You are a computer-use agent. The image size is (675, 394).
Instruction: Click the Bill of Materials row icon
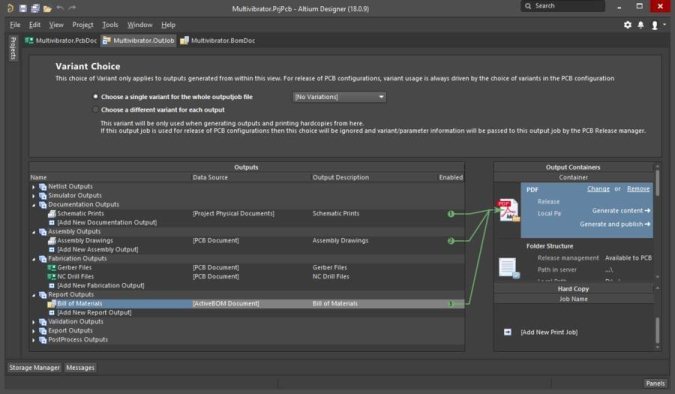pyautogui.click(x=52, y=304)
